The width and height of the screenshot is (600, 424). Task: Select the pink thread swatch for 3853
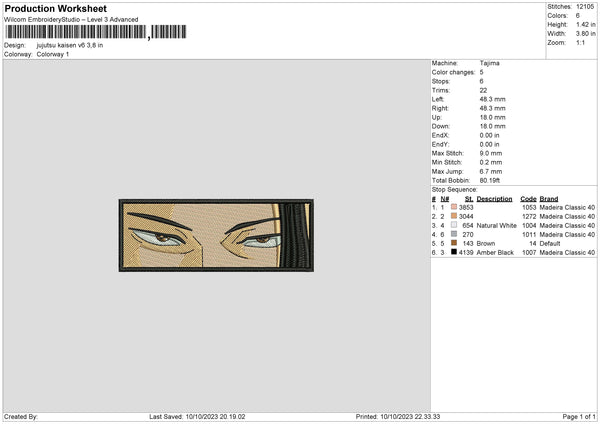454,207
